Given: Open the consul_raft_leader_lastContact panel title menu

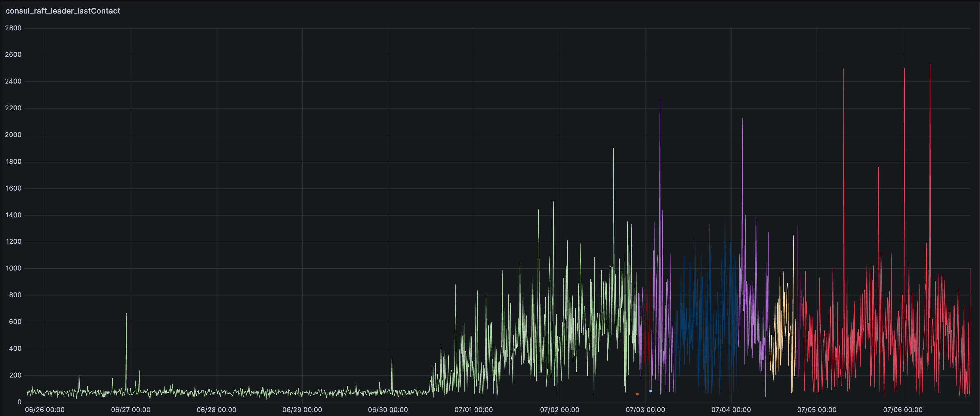Looking at the screenshot, I should 63,11.
